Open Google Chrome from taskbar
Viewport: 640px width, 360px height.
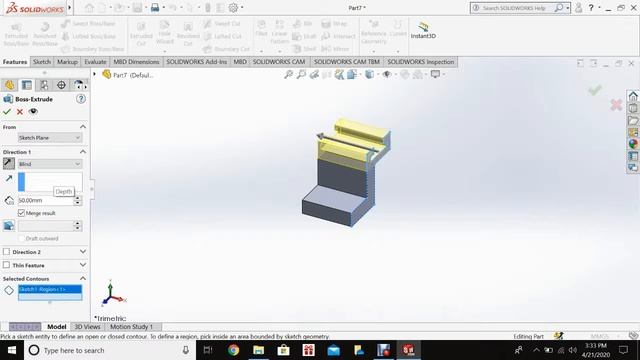233,350
